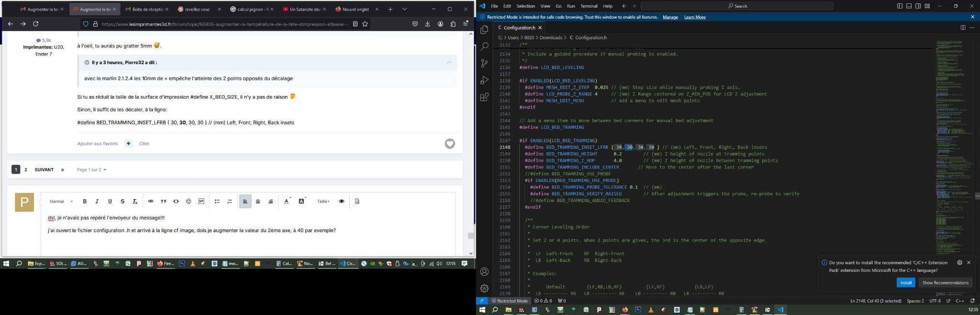Open VS Code notifications bell in status bar
The height and width of the screenshot is (315, 980).
(x=972, y=301)
